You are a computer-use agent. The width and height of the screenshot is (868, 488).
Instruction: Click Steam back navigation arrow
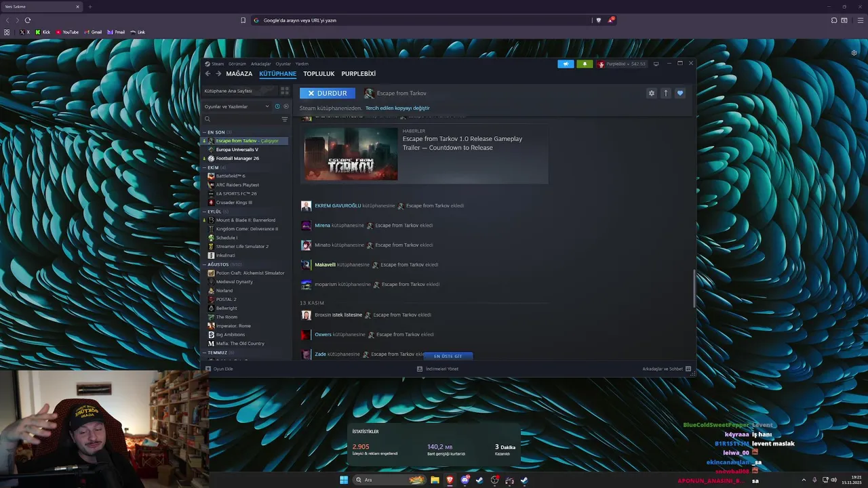(x=208, y=74)
